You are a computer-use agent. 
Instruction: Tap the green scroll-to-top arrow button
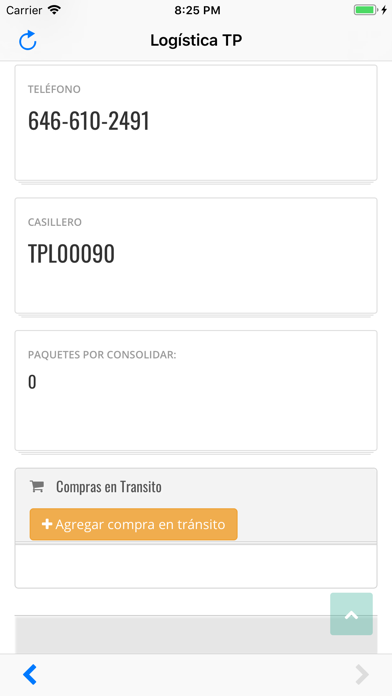coord(351,614)
